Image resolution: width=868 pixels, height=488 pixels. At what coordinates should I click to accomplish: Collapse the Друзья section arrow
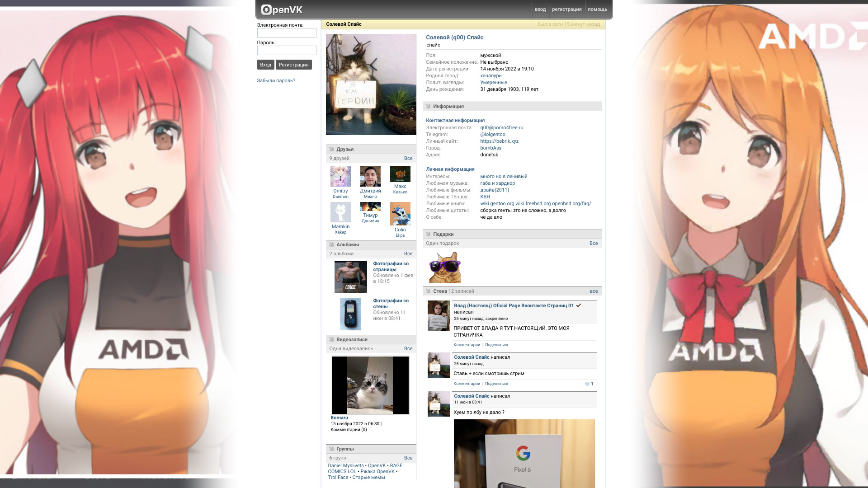(331, 149)
